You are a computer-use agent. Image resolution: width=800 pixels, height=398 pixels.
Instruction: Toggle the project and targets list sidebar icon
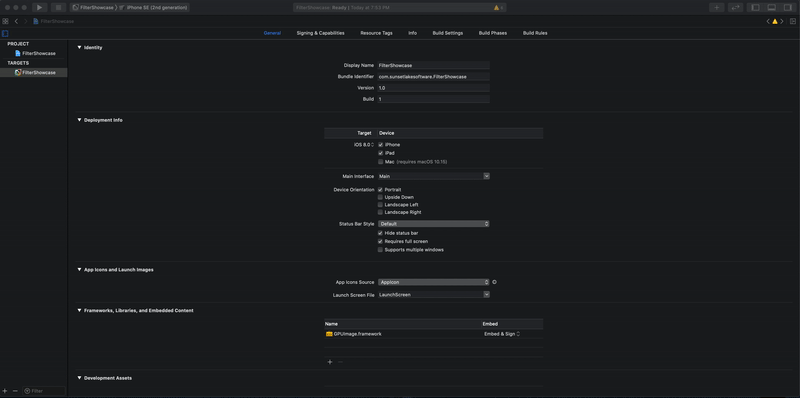[5, 33]
